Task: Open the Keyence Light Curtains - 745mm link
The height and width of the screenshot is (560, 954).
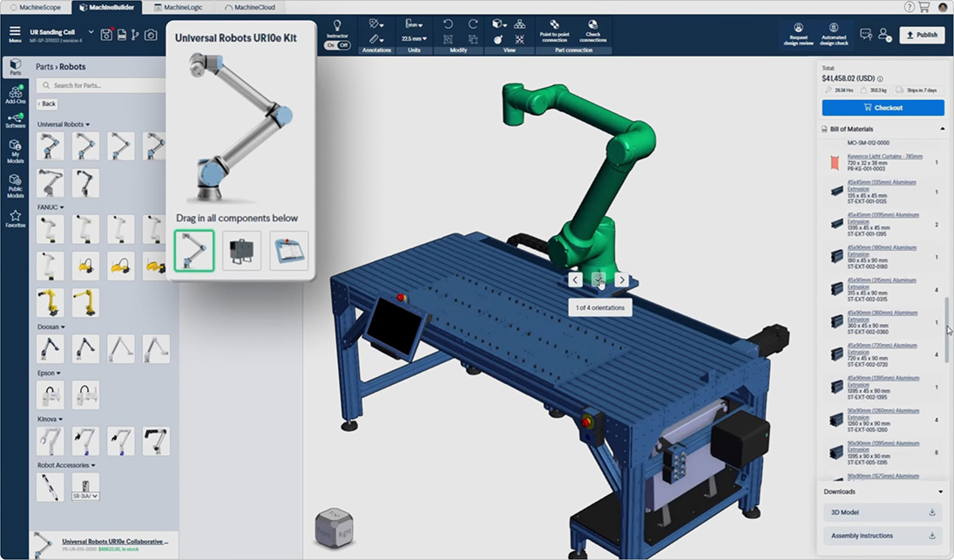Action: pyautogui.click(x=884, y=156)
